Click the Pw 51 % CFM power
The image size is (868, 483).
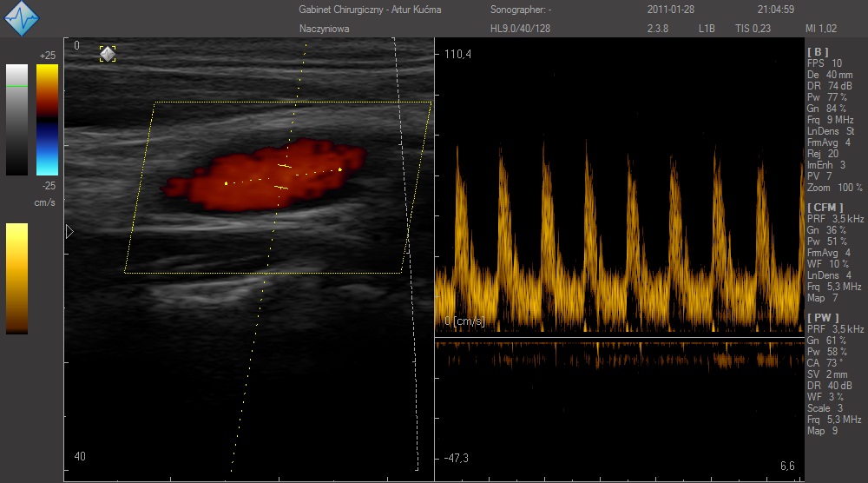pyautogui.click(x=827, y=241)
